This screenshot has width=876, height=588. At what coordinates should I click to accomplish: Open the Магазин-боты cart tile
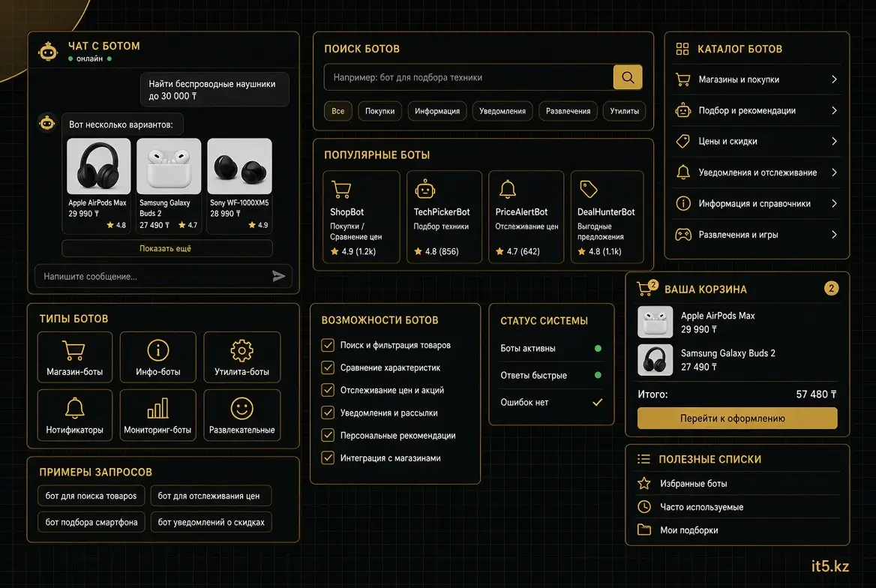[75, 357]
